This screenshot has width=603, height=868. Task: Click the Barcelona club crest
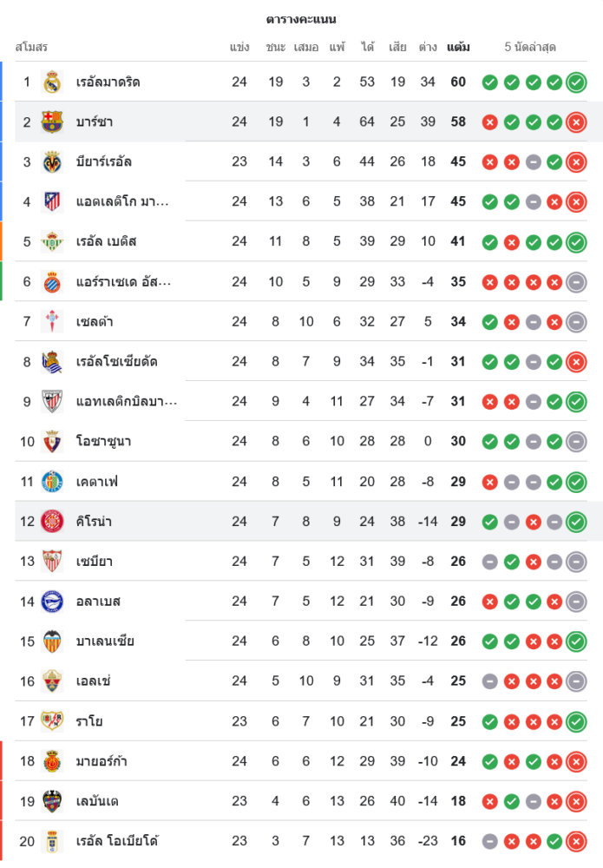[52, 122]
